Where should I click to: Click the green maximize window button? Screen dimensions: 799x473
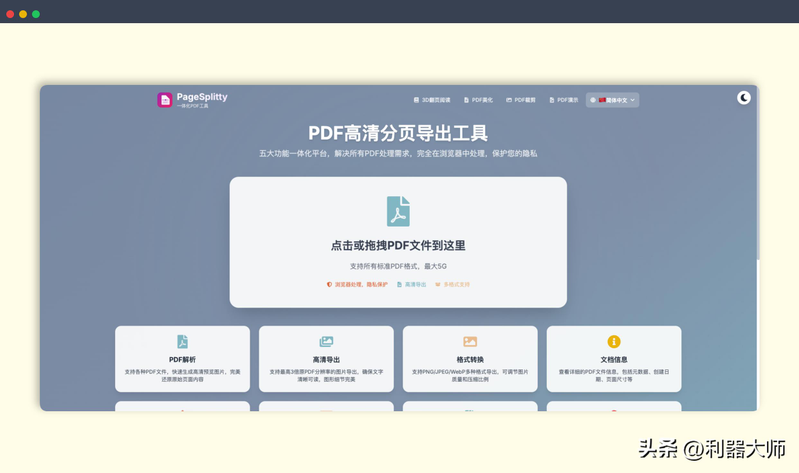[36, 14]
